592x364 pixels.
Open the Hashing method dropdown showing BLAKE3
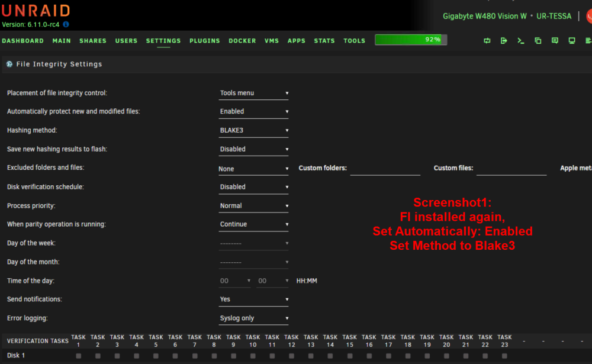[253, 130]
